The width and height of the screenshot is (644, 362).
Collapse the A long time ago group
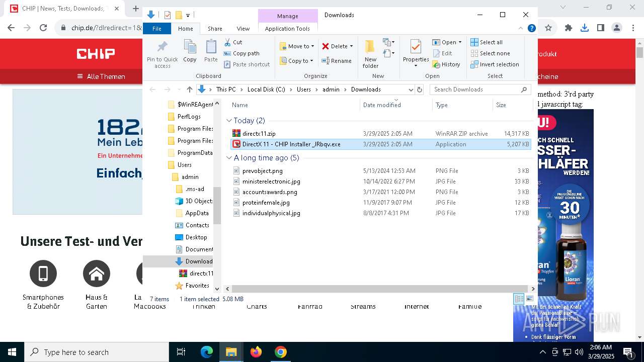tap(229, 158)
